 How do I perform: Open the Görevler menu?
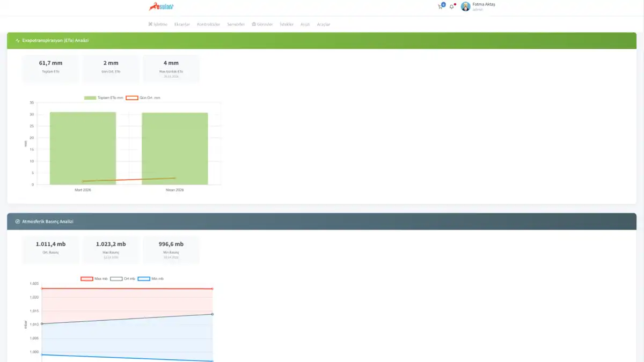coord(262,24)
